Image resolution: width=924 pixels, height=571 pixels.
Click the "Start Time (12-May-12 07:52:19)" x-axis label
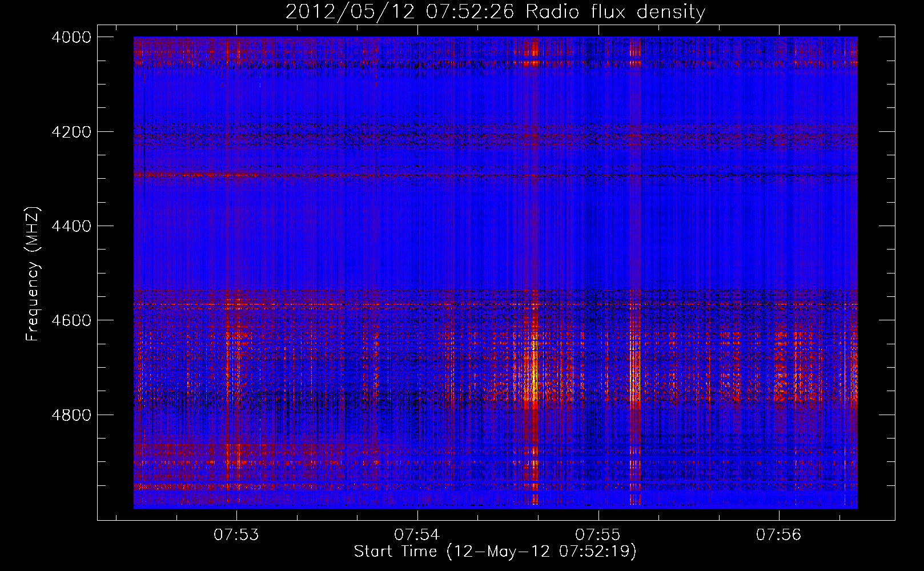[x=495, y=552]
